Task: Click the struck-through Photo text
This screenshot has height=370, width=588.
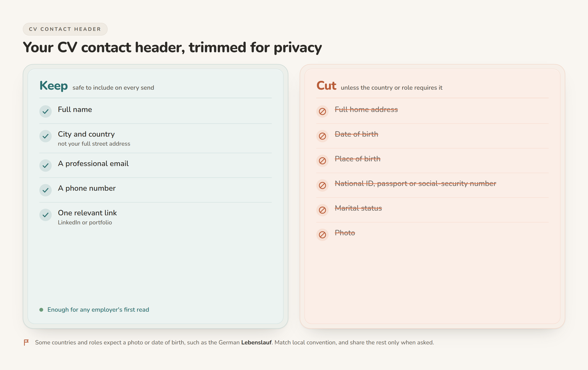Action: coord(345,233)
